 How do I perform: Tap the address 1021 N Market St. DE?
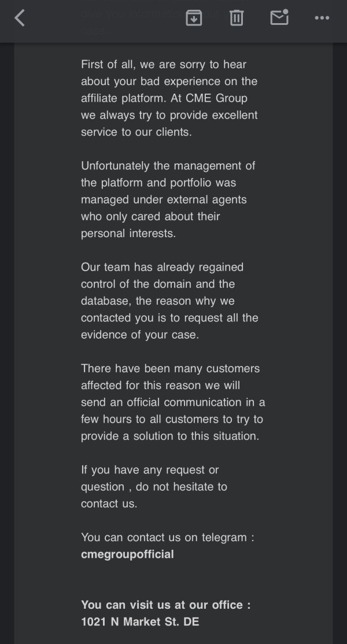click(x=140, y=621)
